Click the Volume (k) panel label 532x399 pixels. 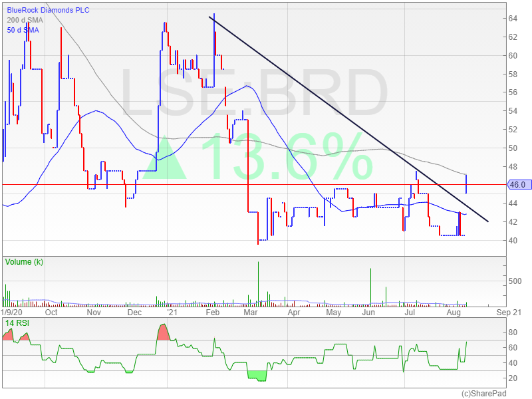coord(24,262)
